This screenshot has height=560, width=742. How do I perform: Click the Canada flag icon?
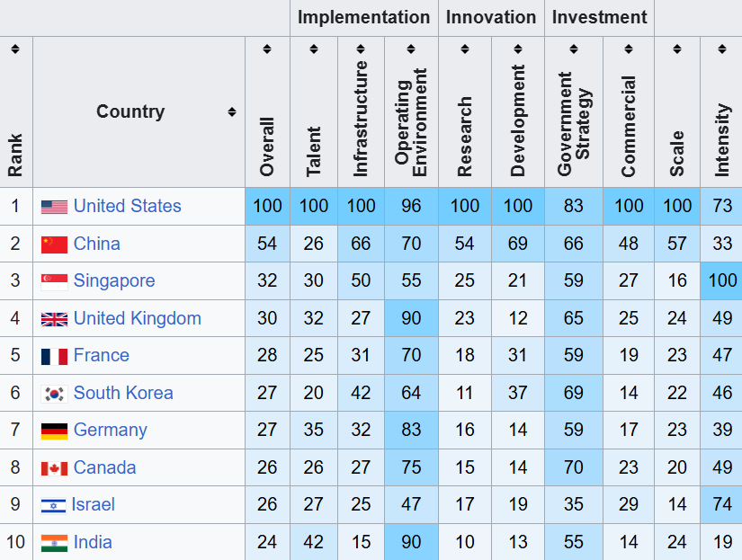click(54, 468)
